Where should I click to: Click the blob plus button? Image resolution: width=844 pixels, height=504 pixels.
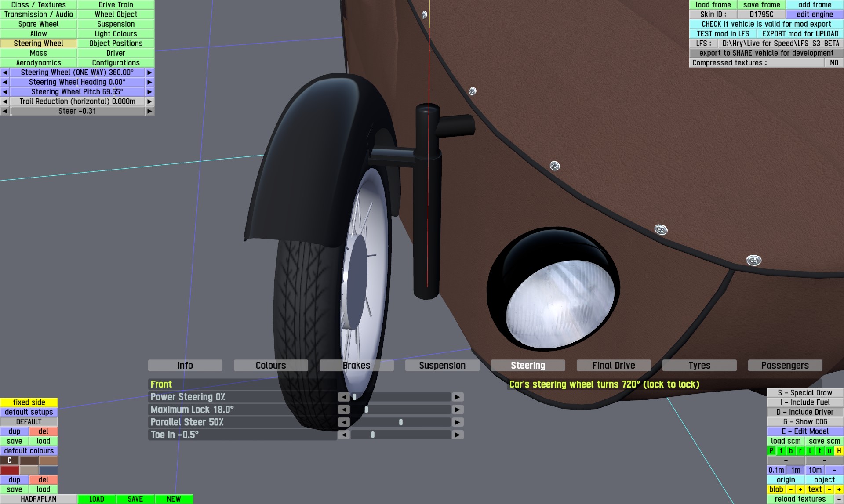(x=800, y=489)
